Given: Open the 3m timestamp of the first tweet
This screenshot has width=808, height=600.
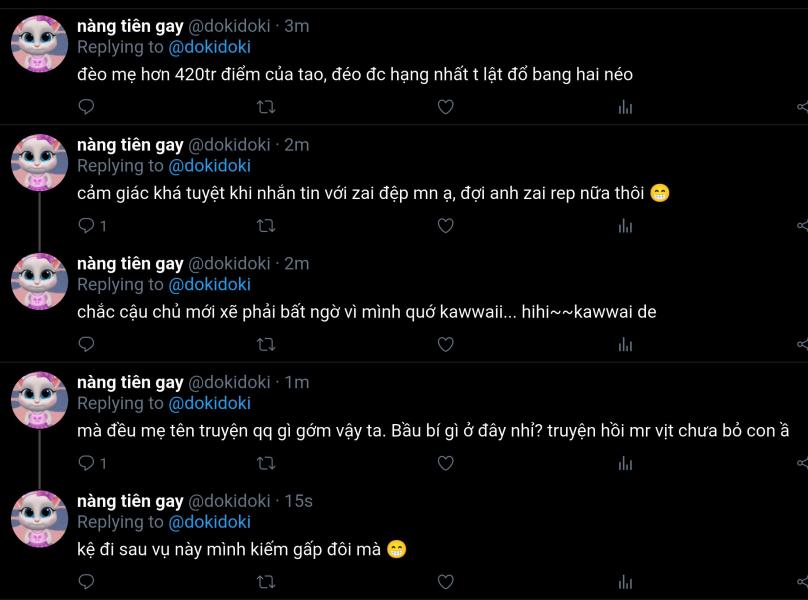Looking at the screenshot, I should click(x=297, y=26).
